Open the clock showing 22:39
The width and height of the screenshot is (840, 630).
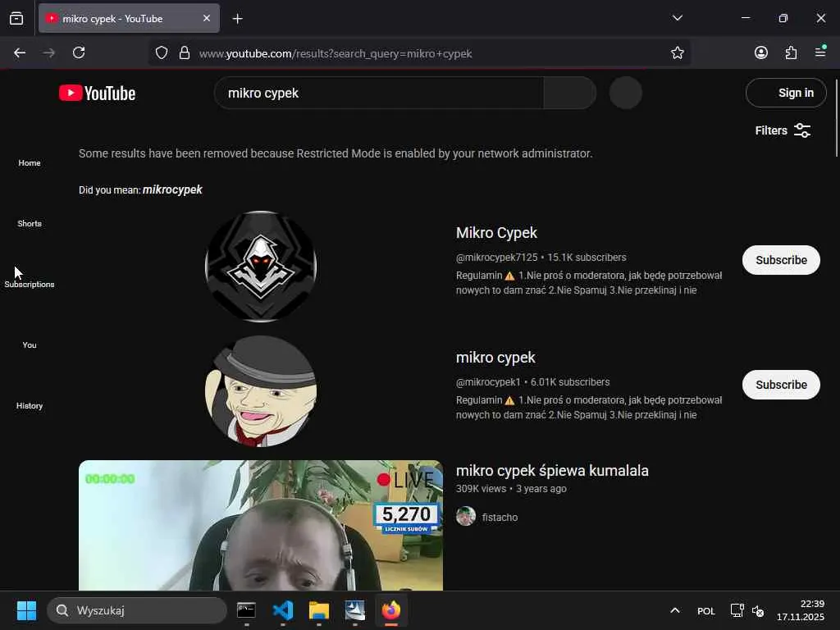pos(801,610)
